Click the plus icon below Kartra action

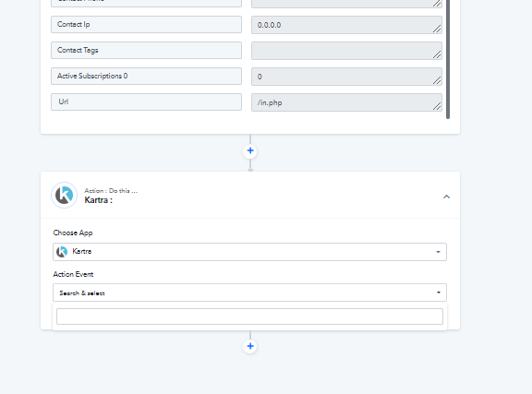pyautogui.click(x=250, y=346)
